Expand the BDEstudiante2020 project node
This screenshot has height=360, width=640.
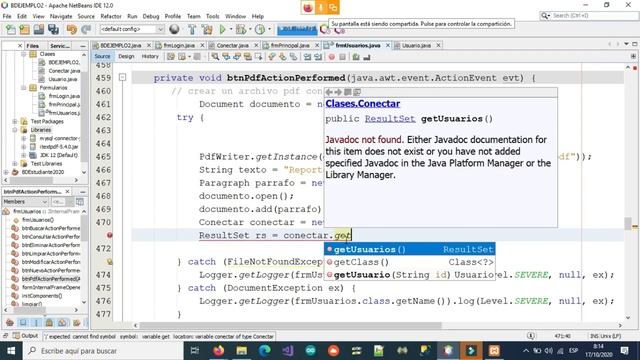click(6, 172)
